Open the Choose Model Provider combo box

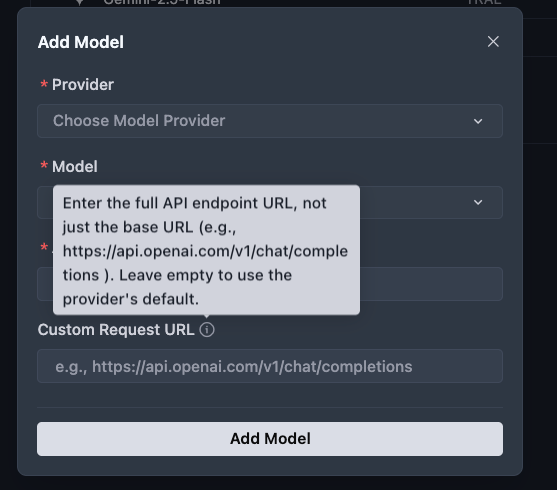pyautogui.click(x=270, y=121)
